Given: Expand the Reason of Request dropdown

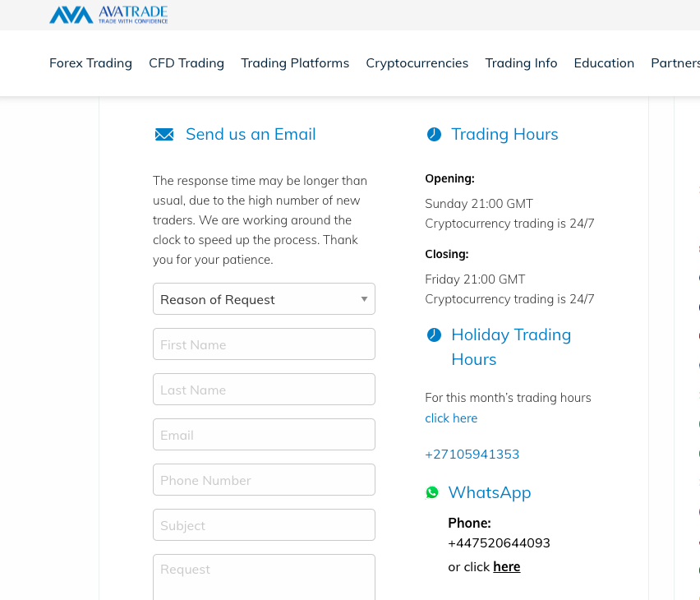Looking at the screenshot, I should pyautogui.click(x=264, y=299).
